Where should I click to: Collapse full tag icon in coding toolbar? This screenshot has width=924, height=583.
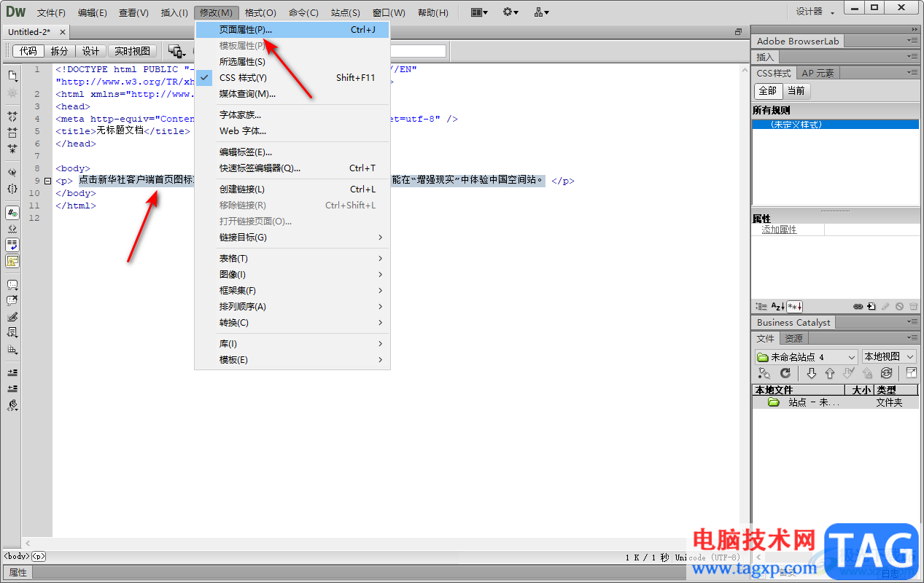(x=12, y=117)
